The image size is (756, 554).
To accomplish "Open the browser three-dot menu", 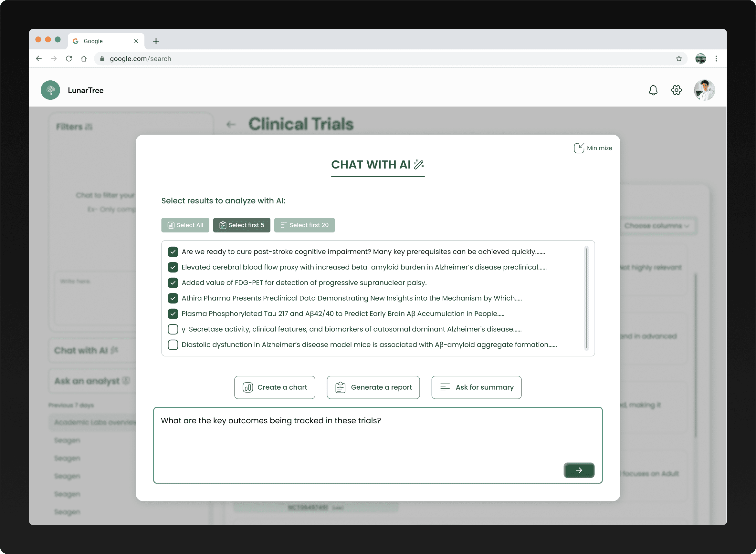I will click(716, 59).
